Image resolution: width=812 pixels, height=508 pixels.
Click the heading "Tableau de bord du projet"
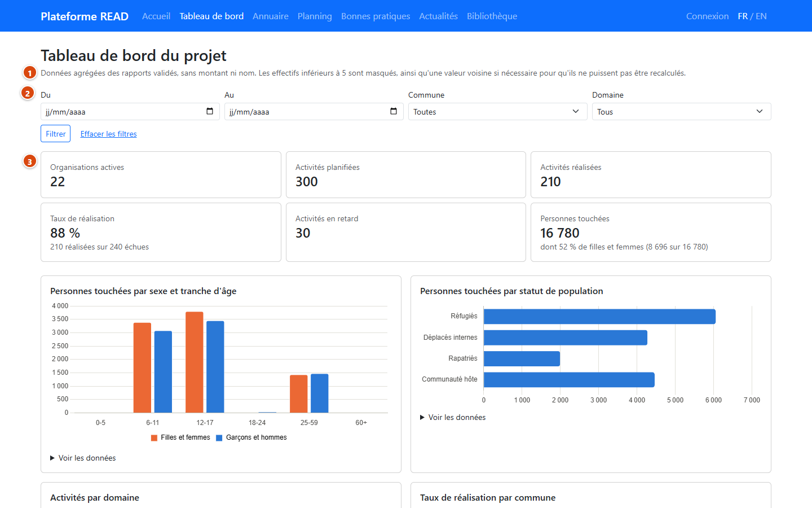(x=134, y=55)
